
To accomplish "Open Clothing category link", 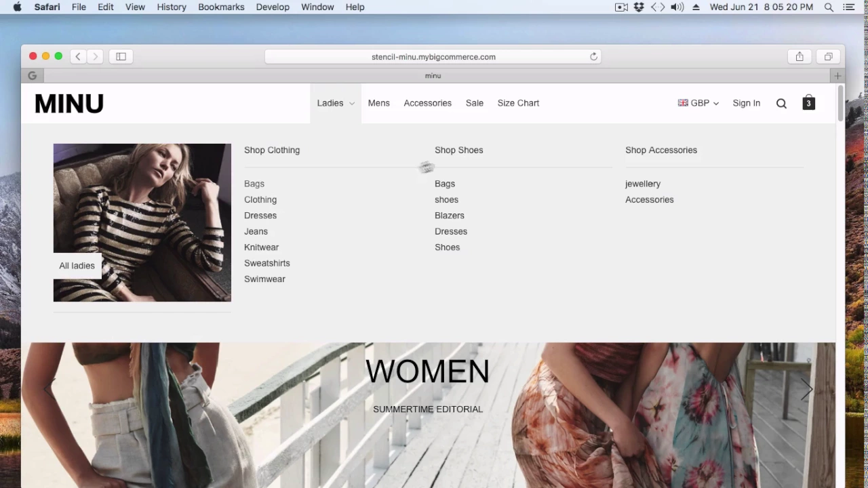I will point(260,199).
